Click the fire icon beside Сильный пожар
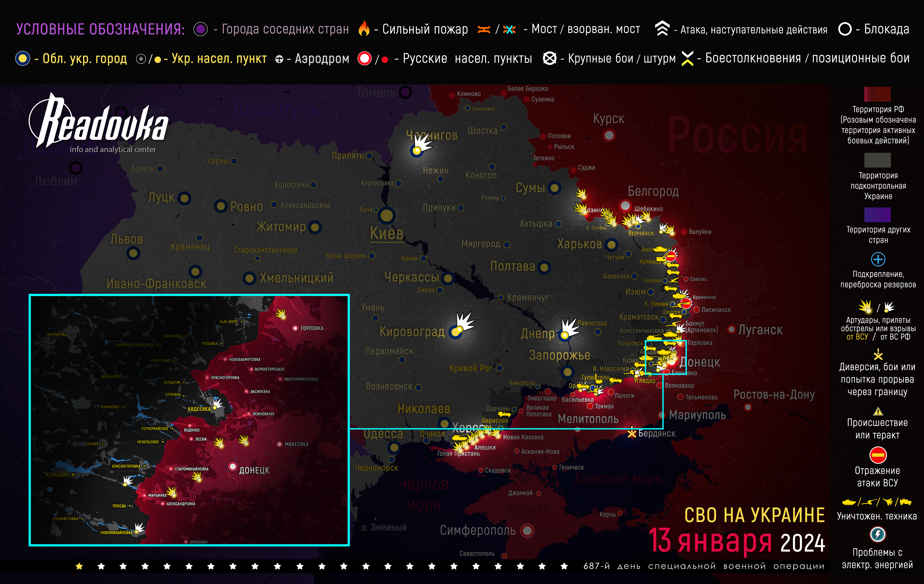 coord(364,28)
